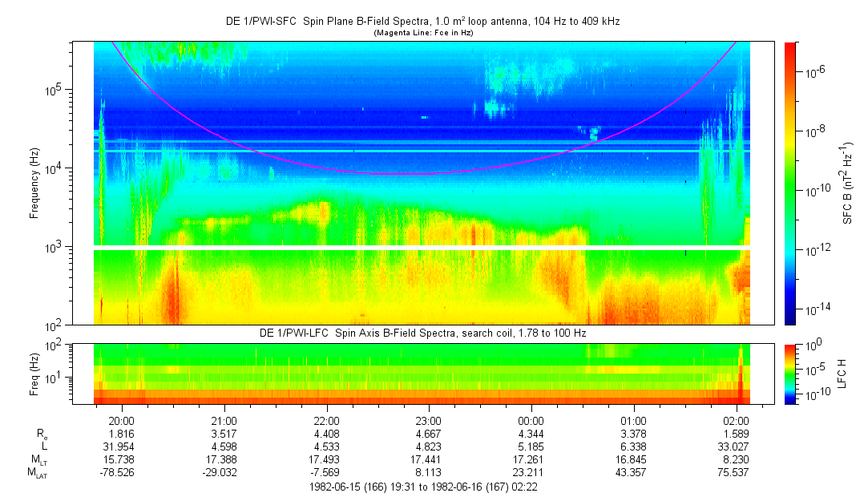Click the DE 1/PWI-LFC search coil title
Screen dimensions: 868x497
423,333
